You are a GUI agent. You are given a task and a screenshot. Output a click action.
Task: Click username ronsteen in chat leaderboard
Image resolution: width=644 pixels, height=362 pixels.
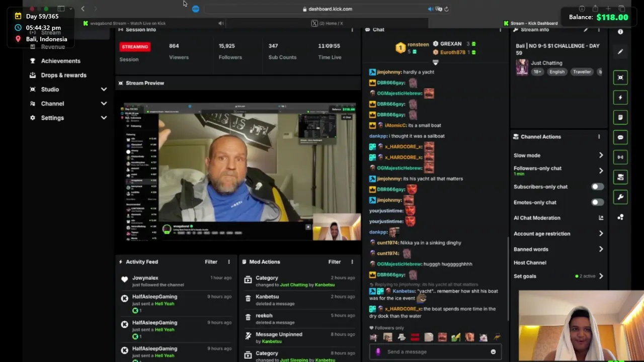pyautogui.click(x=418, y=44)
